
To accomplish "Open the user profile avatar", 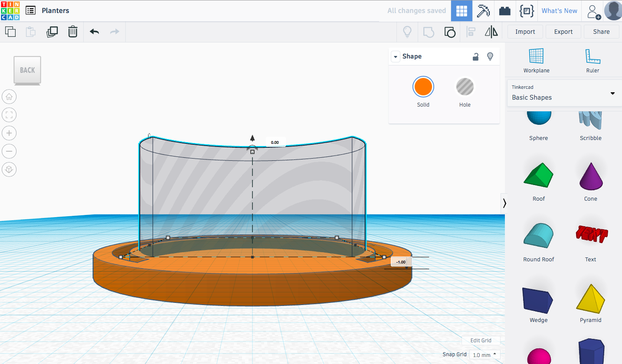I will tap(613, 11).
